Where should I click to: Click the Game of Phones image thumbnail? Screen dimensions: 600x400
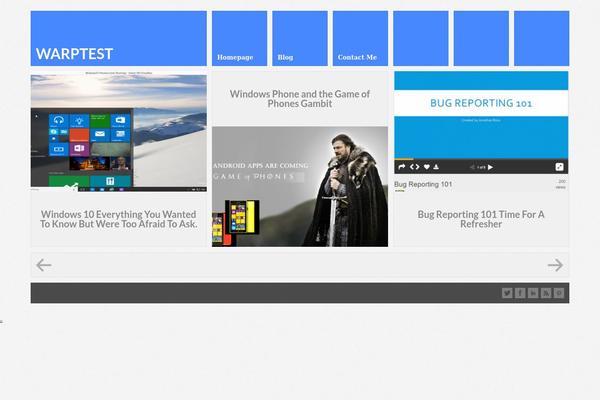(300, 186)
